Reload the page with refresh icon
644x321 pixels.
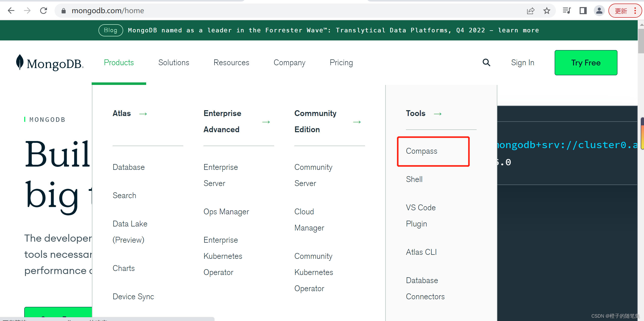pyautogui.click(x=43, y=11)
